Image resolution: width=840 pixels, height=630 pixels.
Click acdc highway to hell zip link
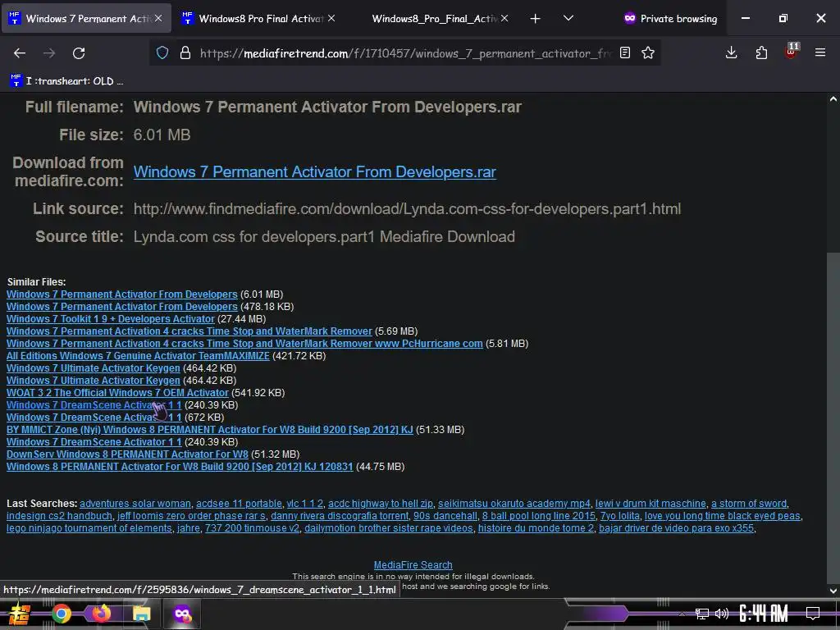(381, 504)
